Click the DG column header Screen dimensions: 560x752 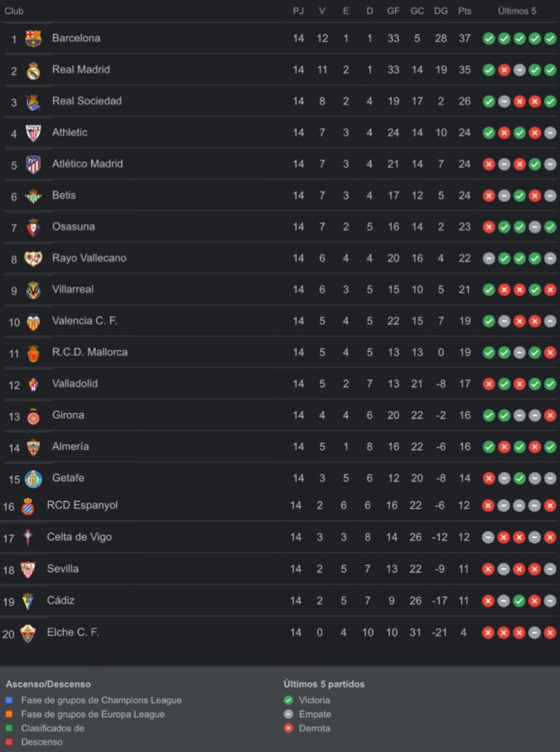pyautogui.click(x=441, y=11)
